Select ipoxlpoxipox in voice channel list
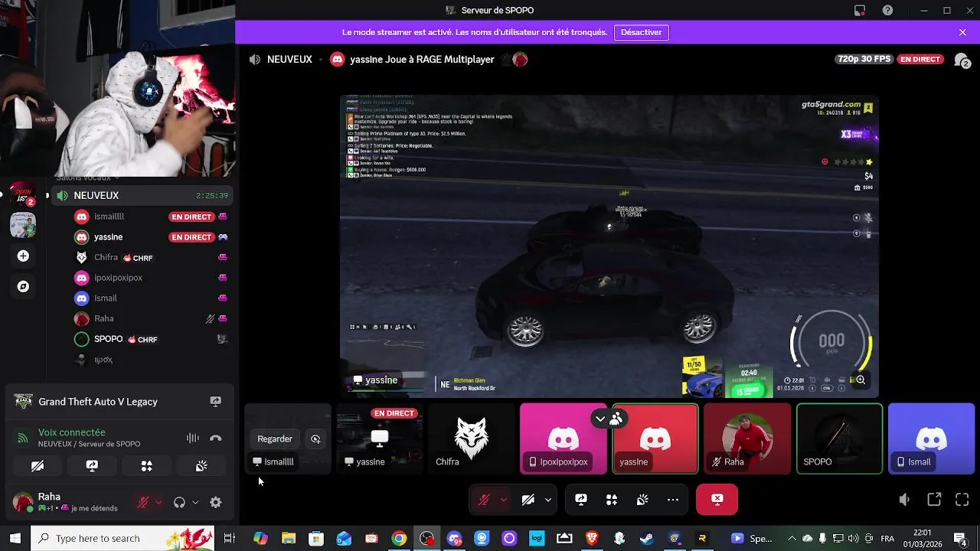Image resolution: width=980 pixels, height=551 pixels. point(152,278)
